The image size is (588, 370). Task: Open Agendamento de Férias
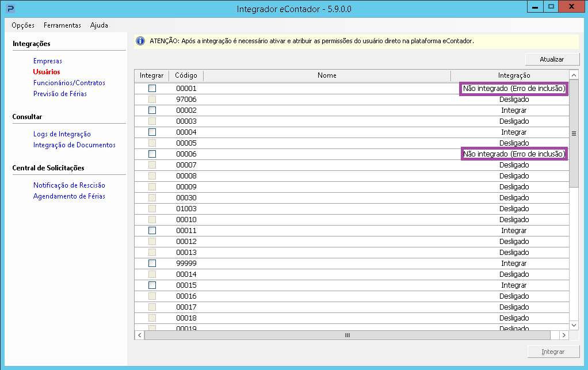69,196
